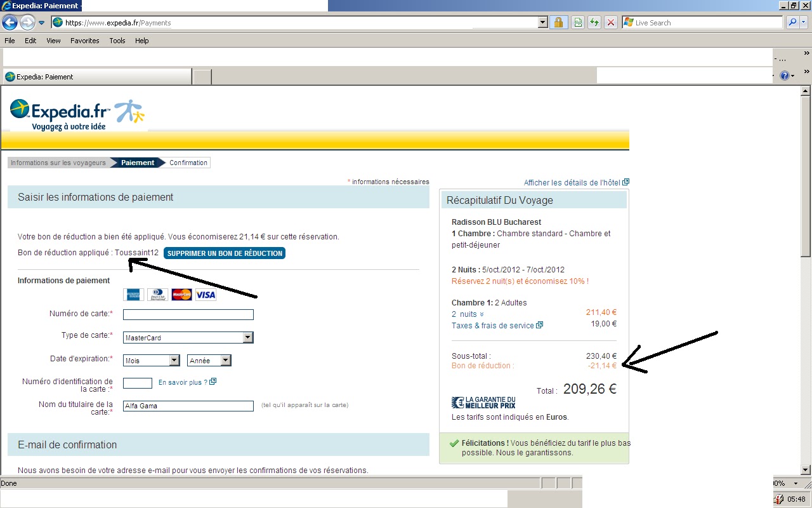
Task: Click the American Express card icon
Action: coord(133,294)
